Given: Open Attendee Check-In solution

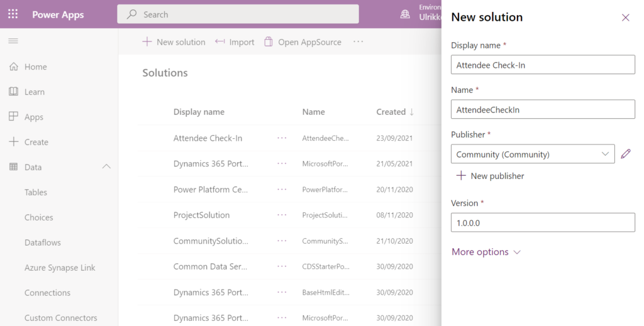Looking at the screenshot, I should (x=208, y=138).
